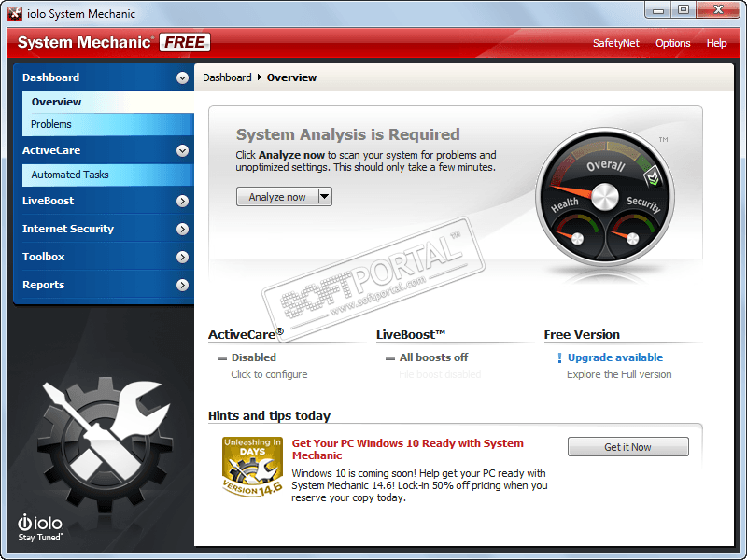Open the Analyze now dropdown arrow
The width and height of the screenshot is (747, 560).
[x=324, y=197]
